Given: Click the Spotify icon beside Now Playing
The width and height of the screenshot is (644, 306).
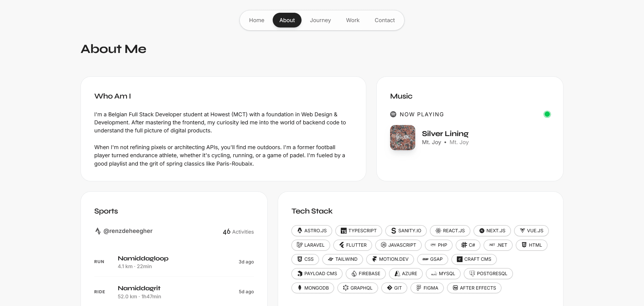Looking at the screenshot, I should pos(393,114).
